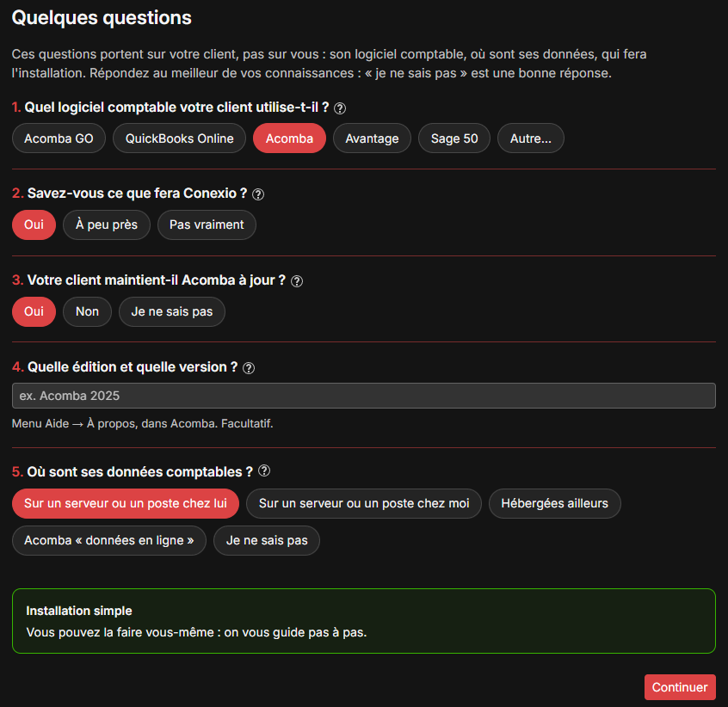
Task: Select Sur un serveur ou un poste chez lui
Action: coord(126,503)
